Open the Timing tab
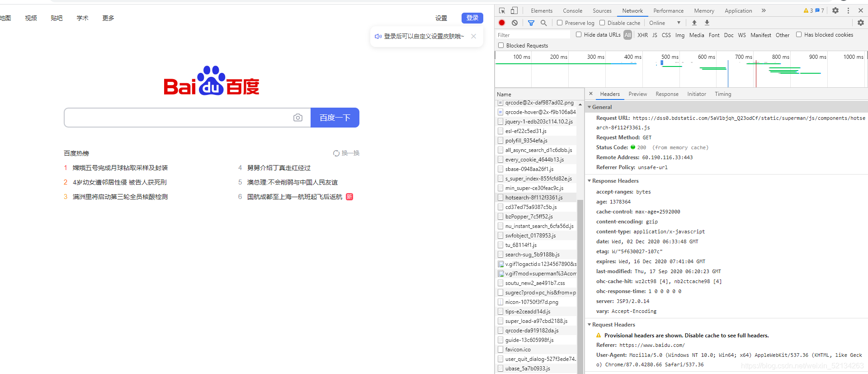868x374 pixels. tap(722, 94)
